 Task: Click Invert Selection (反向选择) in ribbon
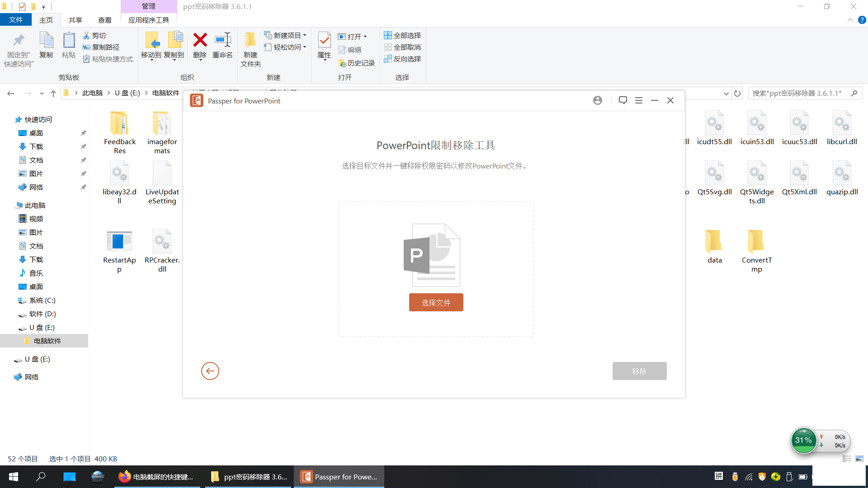click(x=402, y=59)
